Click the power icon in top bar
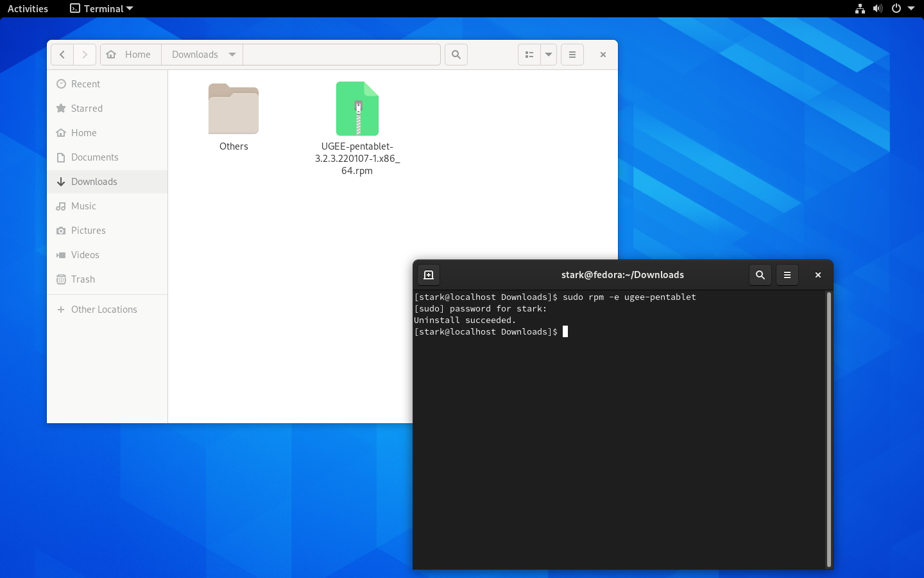The image size is (924, 578). coord(896,8)
